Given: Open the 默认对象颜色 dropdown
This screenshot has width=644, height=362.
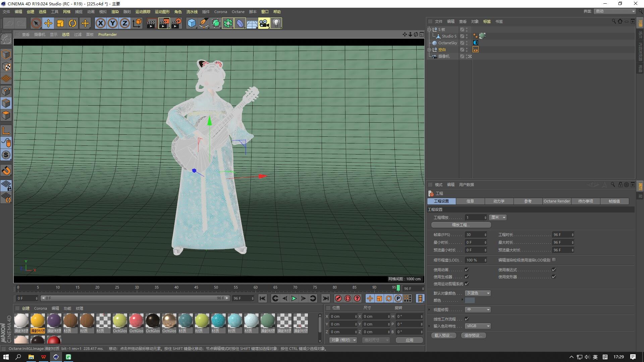Looking at the screenshot, I should (x=478, y=293).
